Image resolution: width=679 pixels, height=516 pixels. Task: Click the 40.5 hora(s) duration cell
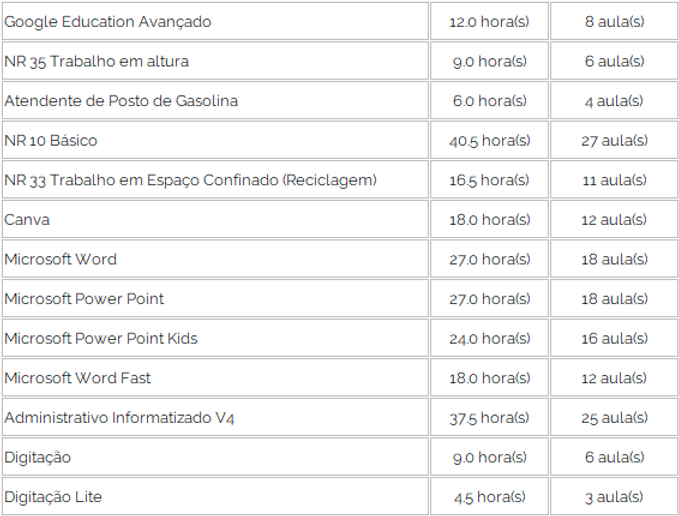[x=489, y=140]
